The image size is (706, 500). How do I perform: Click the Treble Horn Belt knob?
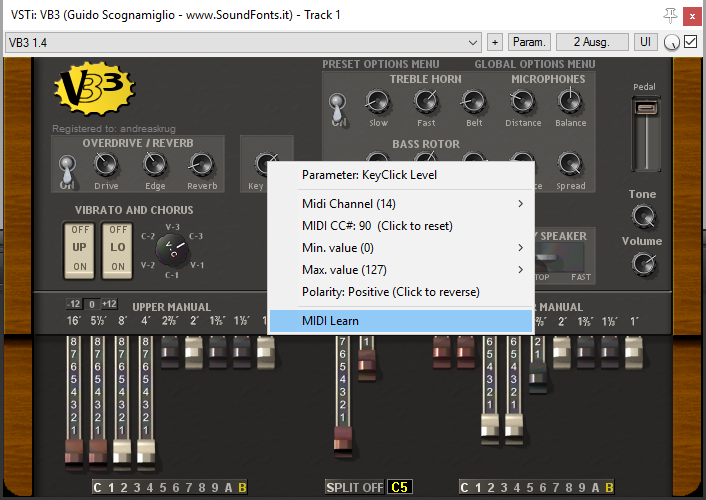[474, 102]
